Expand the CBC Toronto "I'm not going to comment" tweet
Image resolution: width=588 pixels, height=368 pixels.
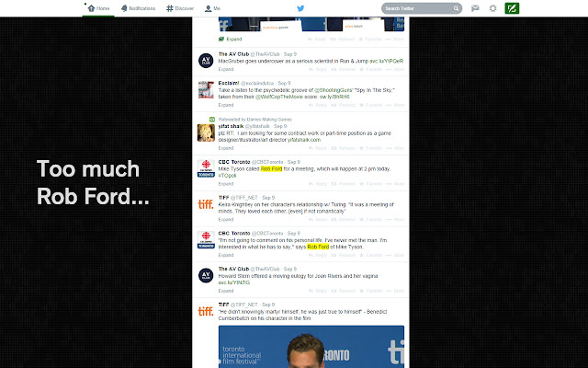tap(226, 255)
